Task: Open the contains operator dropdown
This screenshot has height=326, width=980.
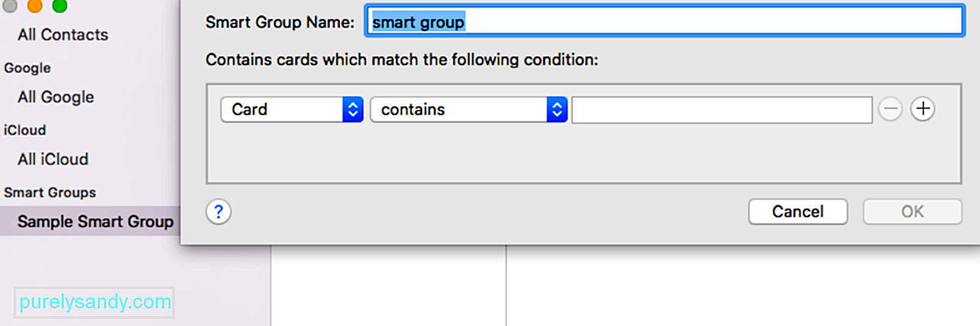Action: [x=469, y=110]
